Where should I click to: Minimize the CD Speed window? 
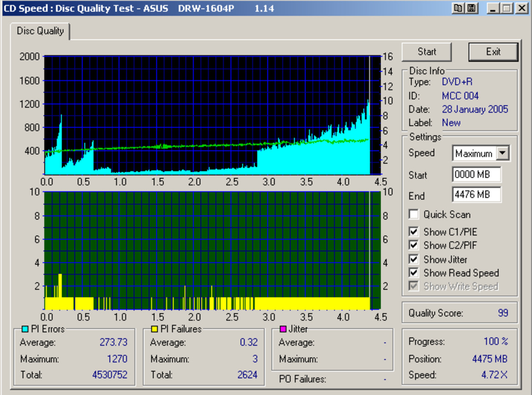(493, 8)
